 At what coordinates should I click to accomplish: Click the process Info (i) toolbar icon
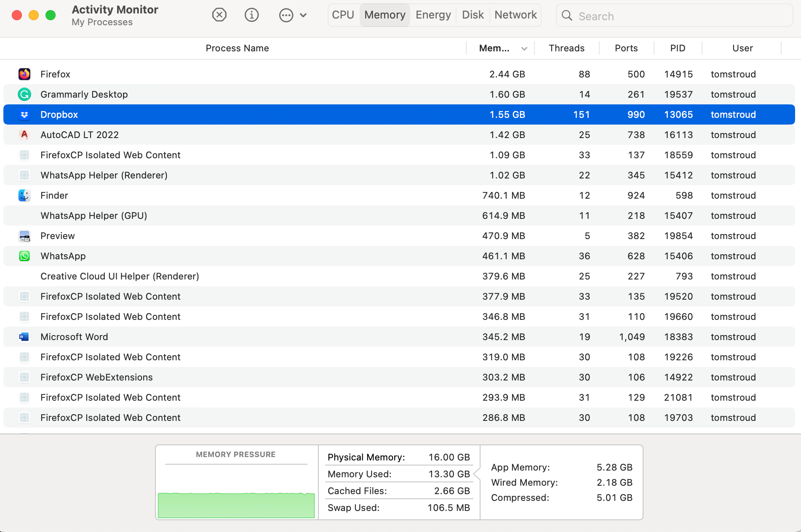point(251,15)
